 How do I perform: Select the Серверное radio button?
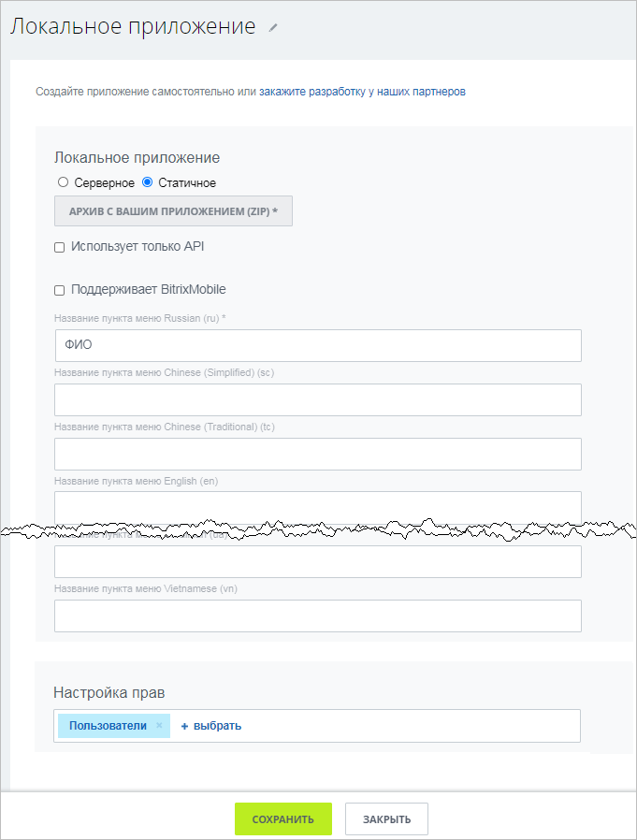coord(64,182)
